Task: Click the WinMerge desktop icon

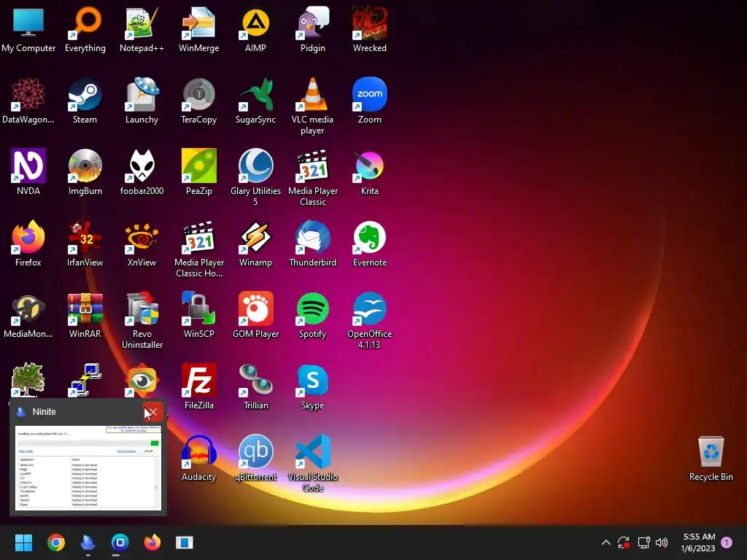Action: click(198, 29)
